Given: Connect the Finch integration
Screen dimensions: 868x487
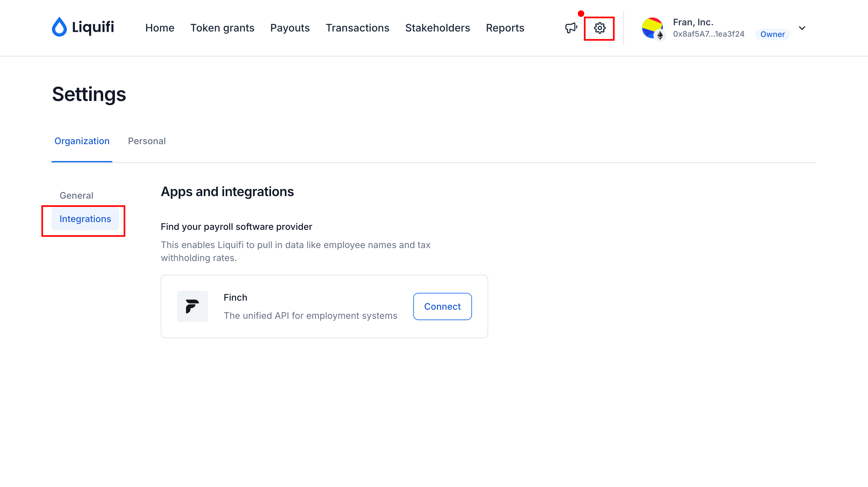Looking at the screenshot, I should tap(442, 306).
